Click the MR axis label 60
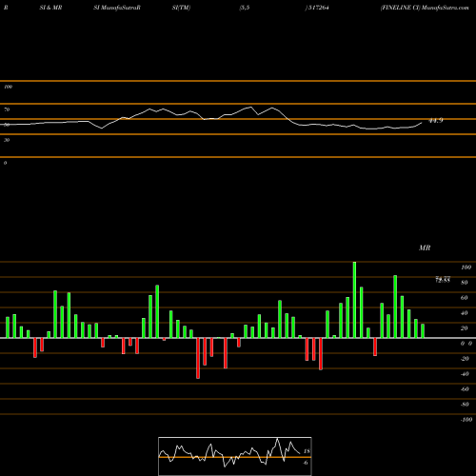Viewport: 476px width, 476px height. tap(465, 298)
